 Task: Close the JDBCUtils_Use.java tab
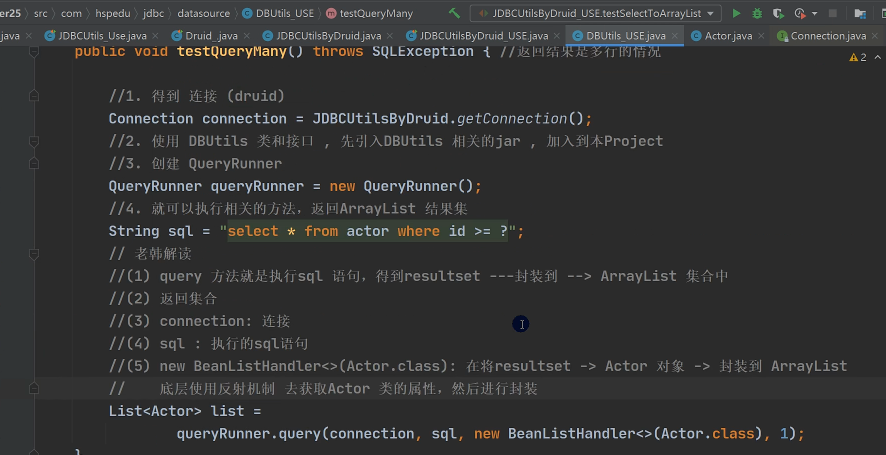155,36
